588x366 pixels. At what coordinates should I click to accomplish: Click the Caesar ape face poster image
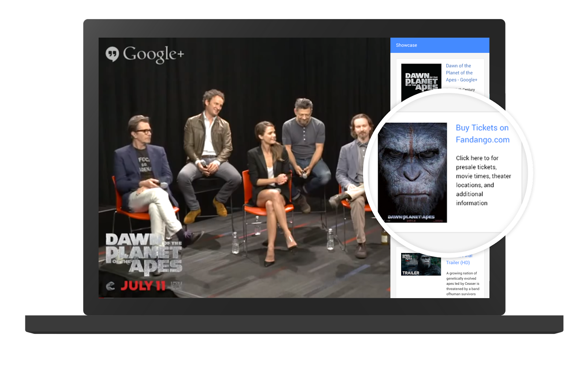click(412, 172)
